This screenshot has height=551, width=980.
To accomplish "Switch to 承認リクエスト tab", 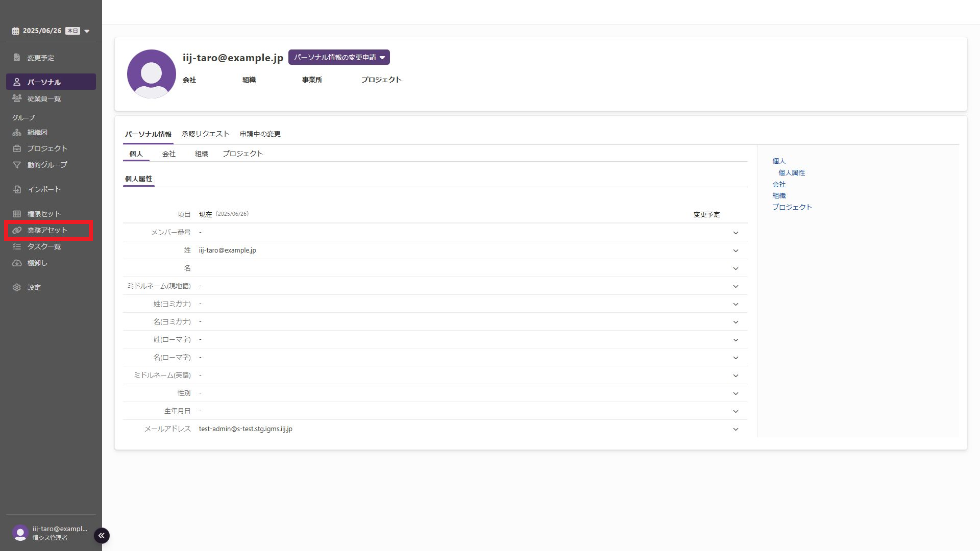I will [205, 134].
